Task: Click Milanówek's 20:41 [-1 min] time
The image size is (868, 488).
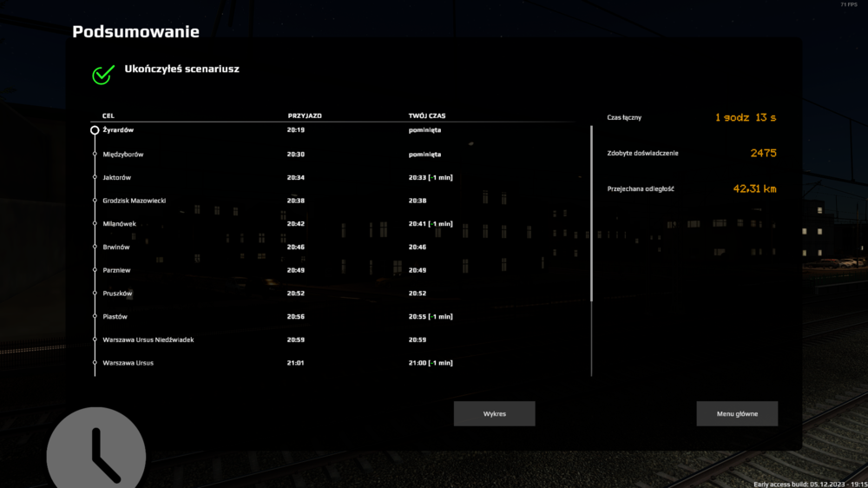Action: 431,224
